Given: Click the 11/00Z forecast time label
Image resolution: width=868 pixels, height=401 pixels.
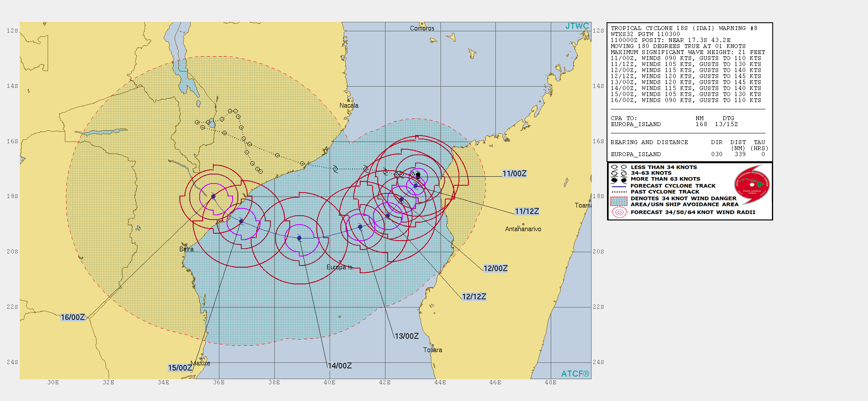Looking at the screenshot, I should [514, 174].
